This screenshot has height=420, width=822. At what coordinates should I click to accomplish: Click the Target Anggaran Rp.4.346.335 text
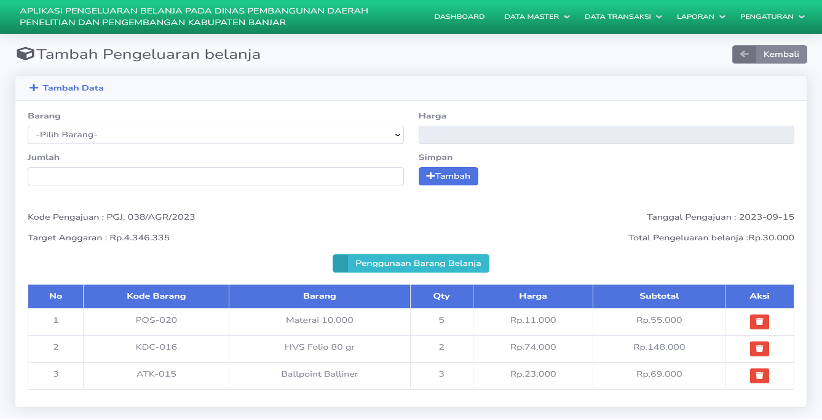(99, 238)
